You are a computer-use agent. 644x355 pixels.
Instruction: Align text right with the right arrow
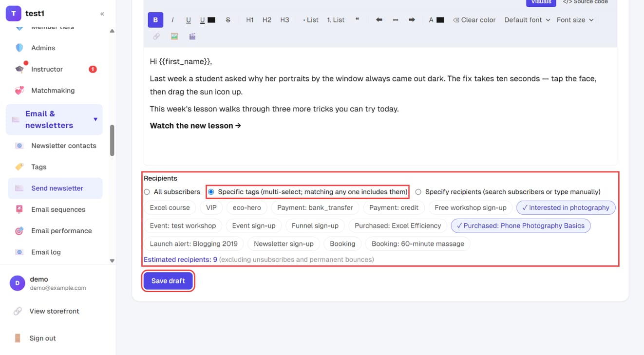412,20
